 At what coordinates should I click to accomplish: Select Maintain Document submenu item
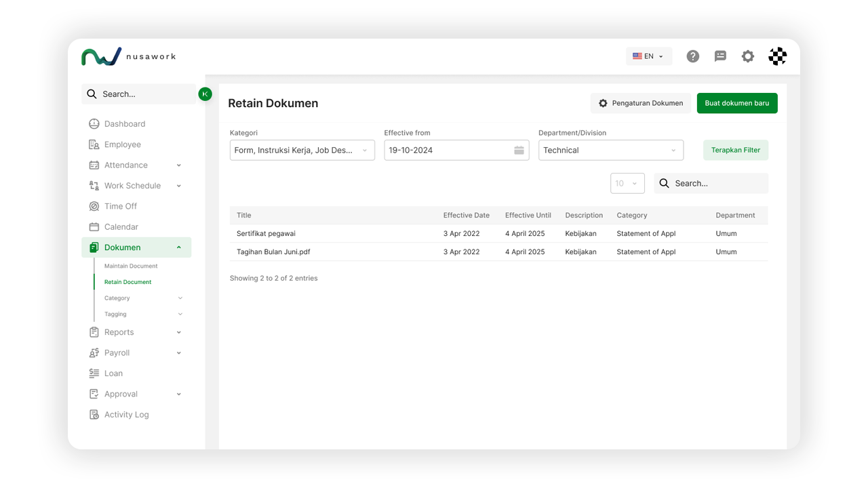coord(131,266)
